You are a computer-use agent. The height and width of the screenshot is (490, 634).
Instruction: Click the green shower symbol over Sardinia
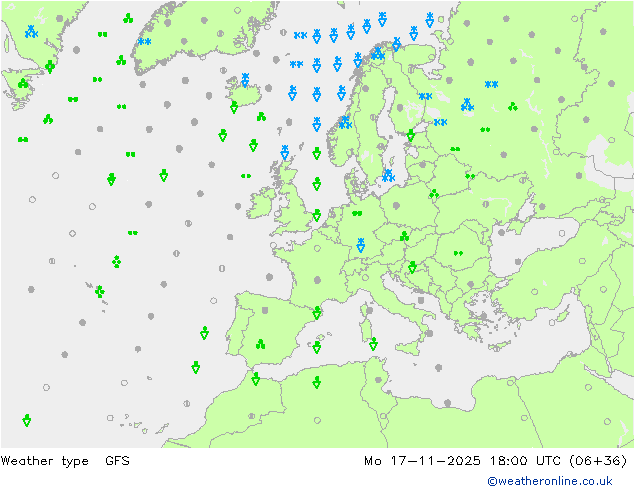pos(373,344)
